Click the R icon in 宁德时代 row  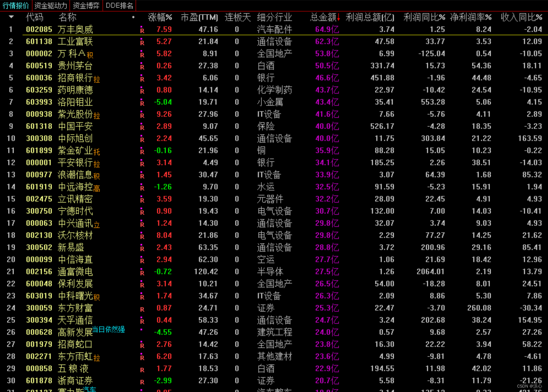142,212
